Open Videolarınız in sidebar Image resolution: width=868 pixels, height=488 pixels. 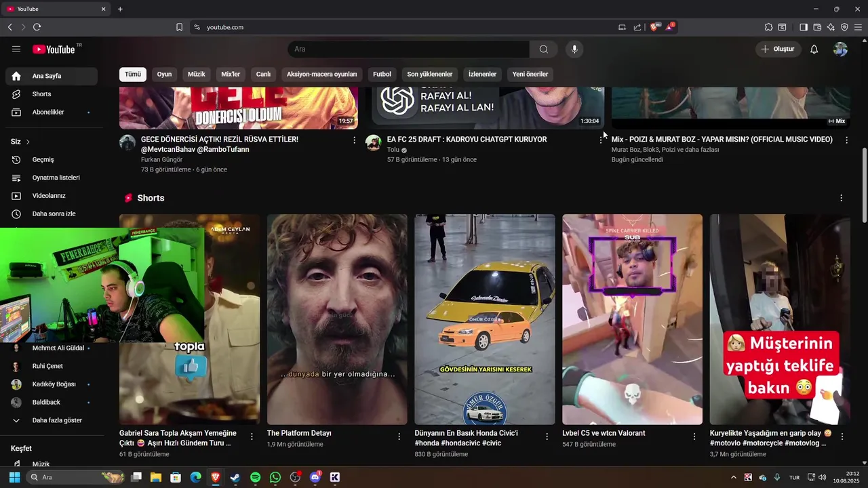[x=52, y=196]
